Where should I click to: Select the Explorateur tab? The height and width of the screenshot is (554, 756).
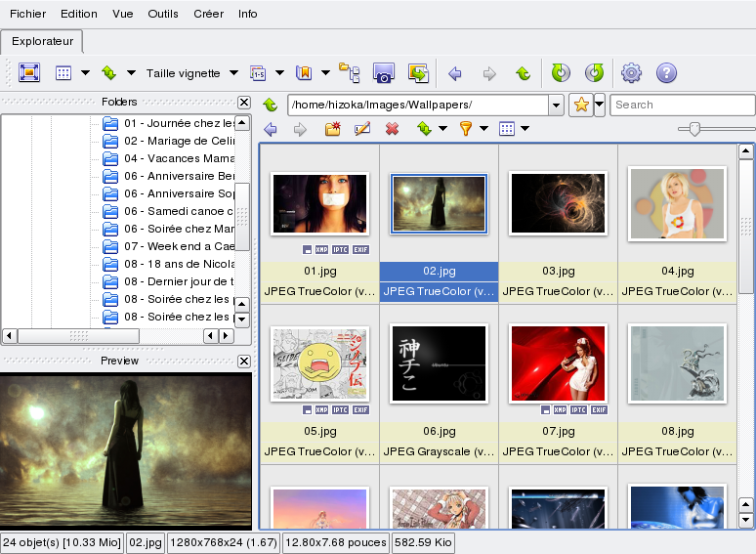pyautogui.click(x=41, y=42)
